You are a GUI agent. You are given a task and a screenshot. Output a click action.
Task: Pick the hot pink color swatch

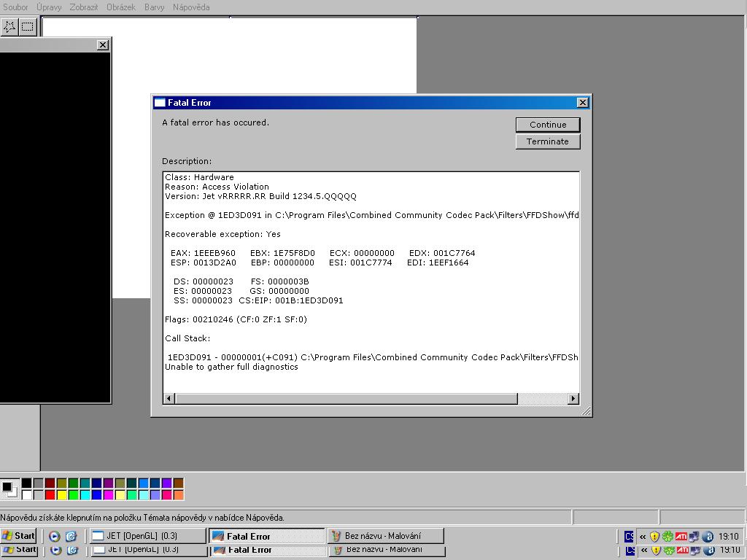point(167,495)
